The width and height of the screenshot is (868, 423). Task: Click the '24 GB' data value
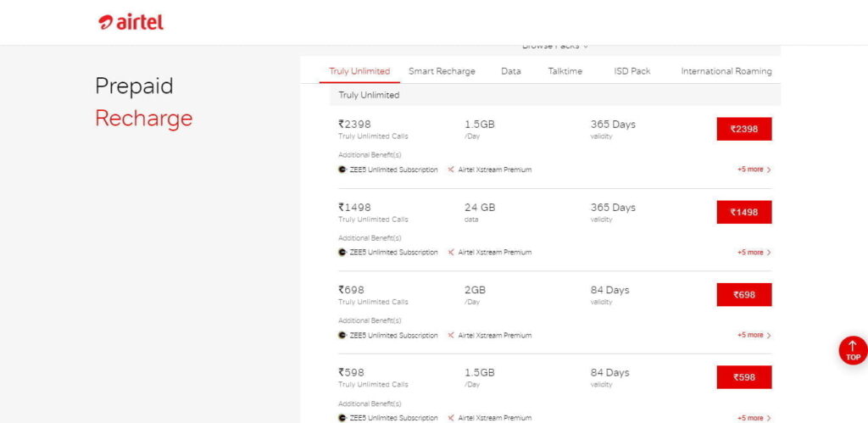pos(480,207)
